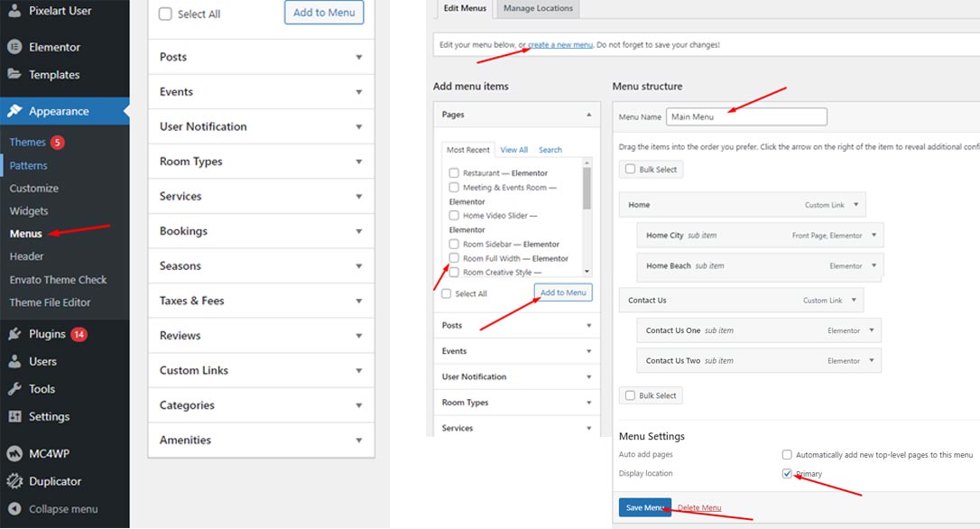Click the Appearance paintbrush icon
Screen dimensions: 980x529
[x=14, y=111]
